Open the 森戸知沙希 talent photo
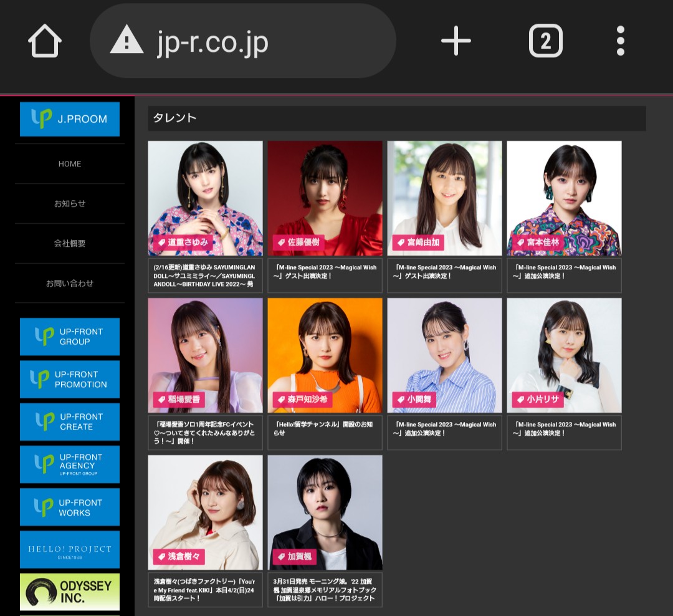 pos(325,355)
